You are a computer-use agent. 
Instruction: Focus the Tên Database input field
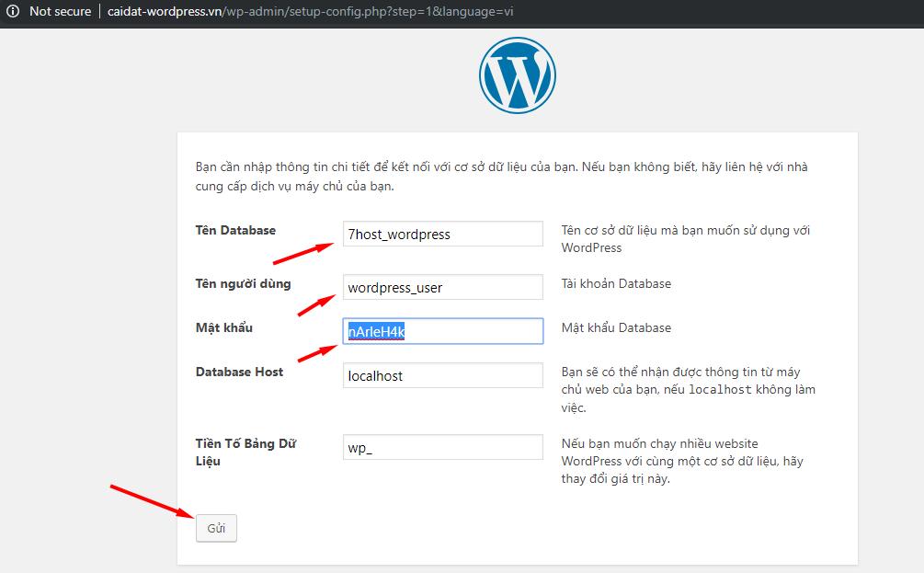442,234
